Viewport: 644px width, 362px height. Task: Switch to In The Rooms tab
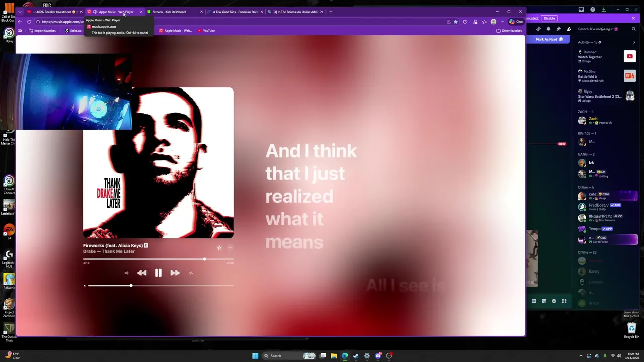(295, 12)
